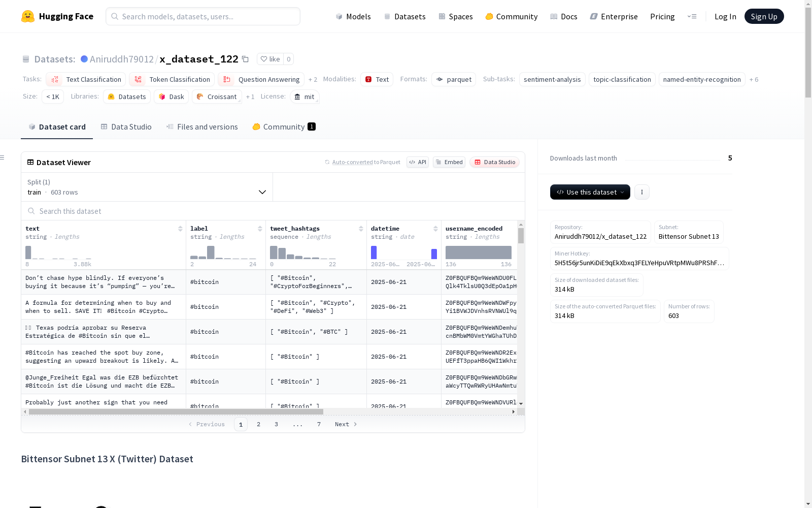Click the Log In link
Screen dimensions: 812x508
(x=725, y=16)
